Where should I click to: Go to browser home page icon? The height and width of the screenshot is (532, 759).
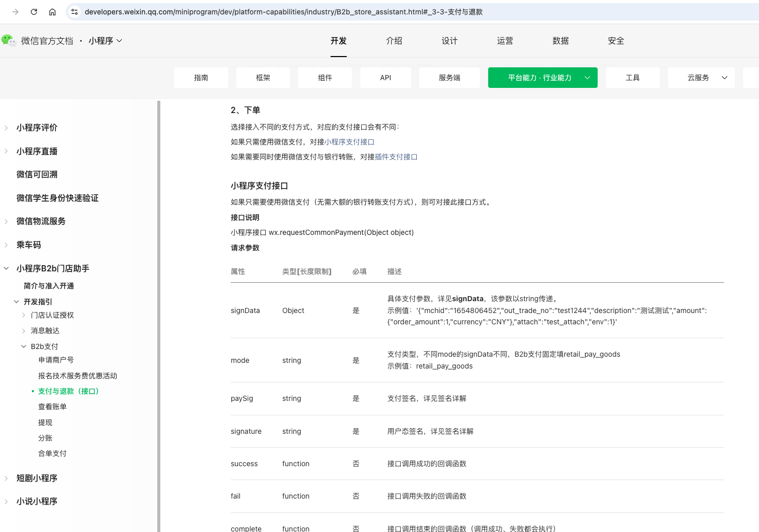tap(52, 12)
